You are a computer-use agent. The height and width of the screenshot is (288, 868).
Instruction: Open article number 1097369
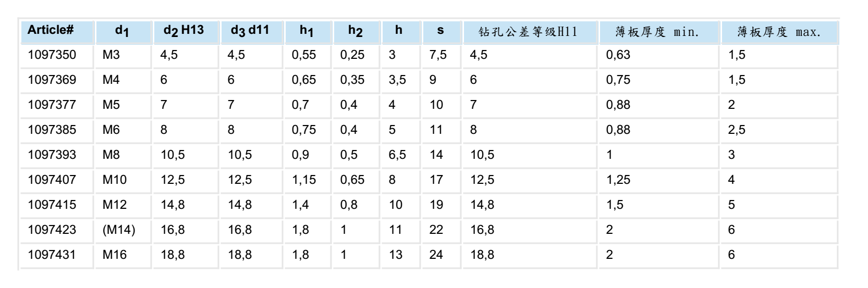52,80
